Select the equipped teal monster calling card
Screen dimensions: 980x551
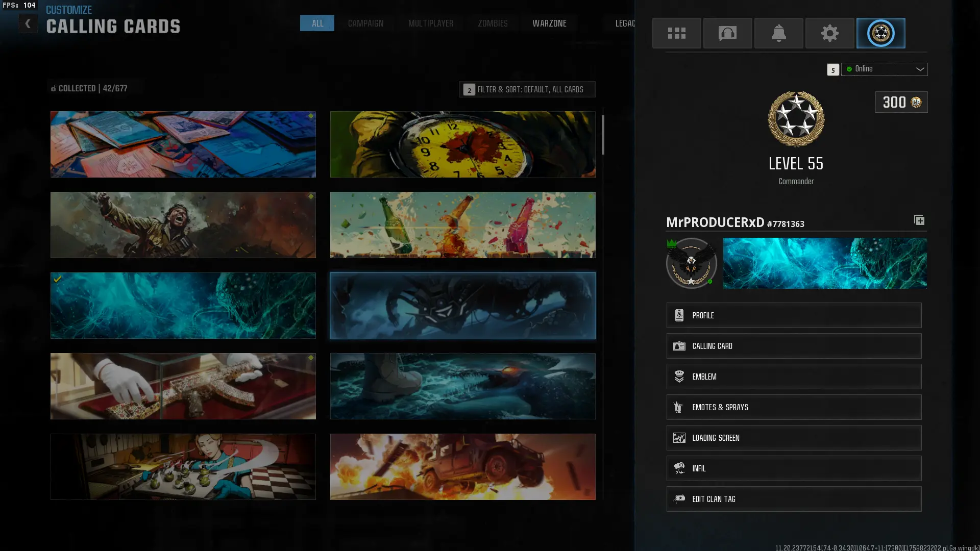[x=183, y=305]
